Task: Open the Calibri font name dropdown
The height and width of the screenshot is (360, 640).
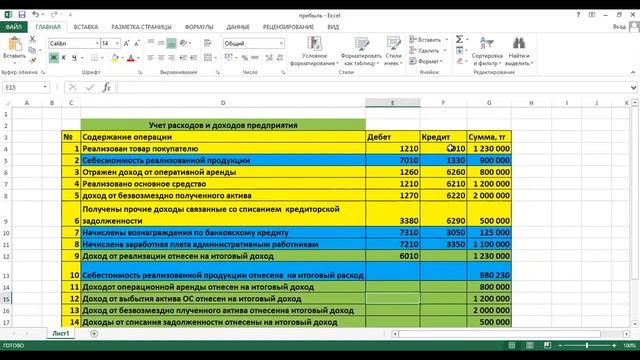Action: [97, 43]
